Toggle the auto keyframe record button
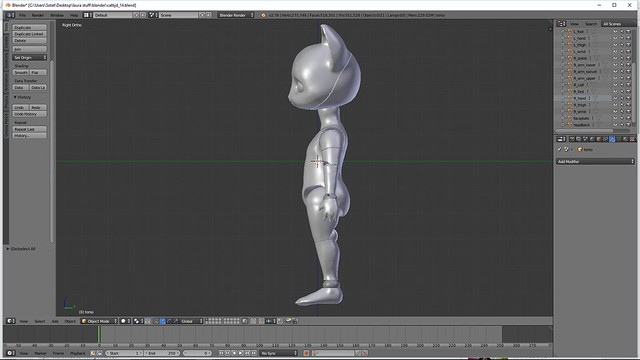Image resolution: width=640 pixels, height=360 pixels. tap(306, 353)
